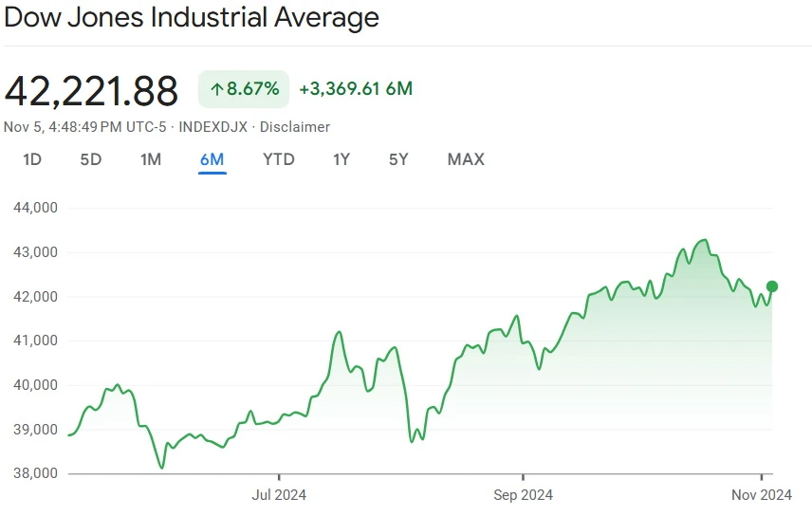The image size is (812, 516).
Task: Switch to the 1D chart range
Action: click(32, 159)
